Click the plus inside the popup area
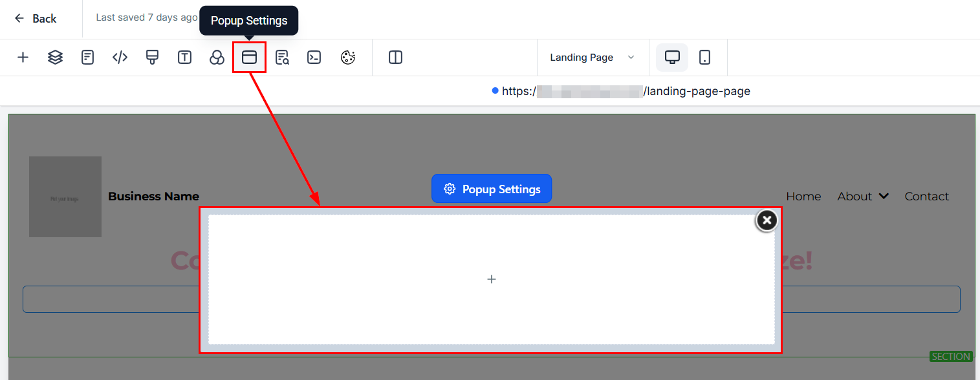This screenshot has height=380, width=980. pos(492,279)
